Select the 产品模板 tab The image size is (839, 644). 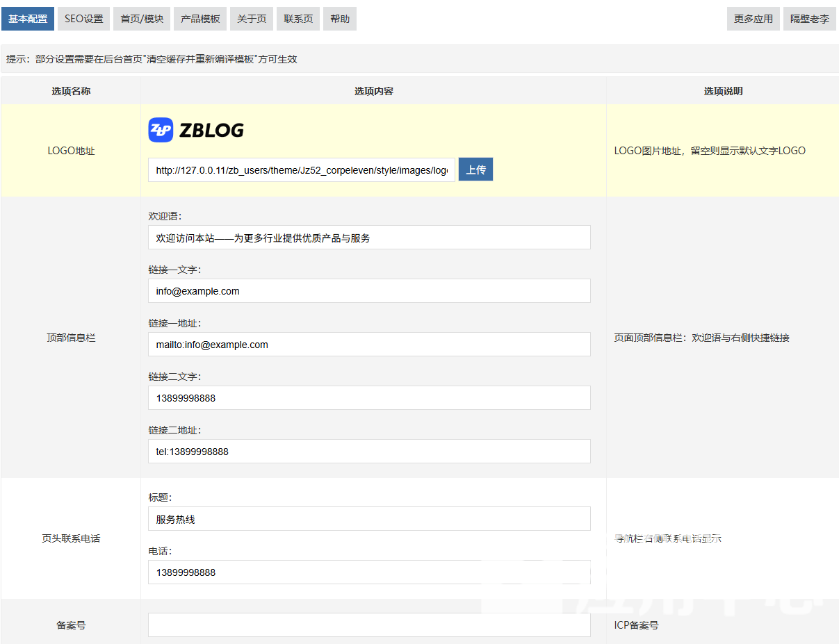[x=200, y=19]
